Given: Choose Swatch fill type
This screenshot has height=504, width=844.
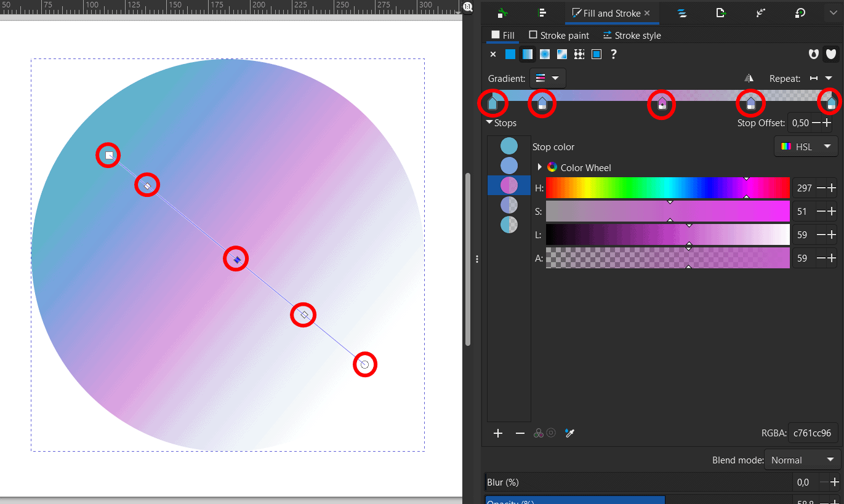Looking at the screenshot, I should tap(597, 54).
